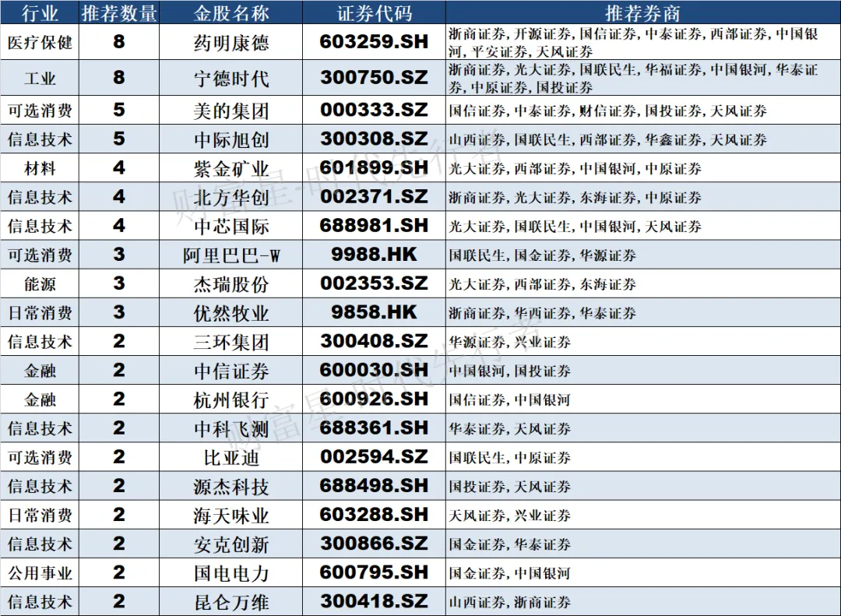Click brokers cell 浙商证券, 华西证券, 华泰证券
This screenshot has height=616, width=841.
tap(642, 313)
